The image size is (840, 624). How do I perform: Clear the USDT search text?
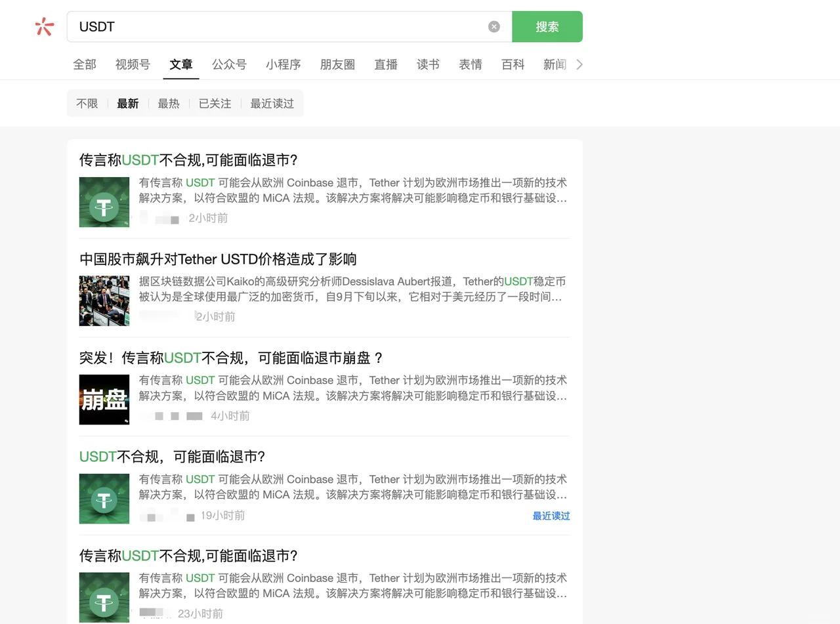[494, 26]
